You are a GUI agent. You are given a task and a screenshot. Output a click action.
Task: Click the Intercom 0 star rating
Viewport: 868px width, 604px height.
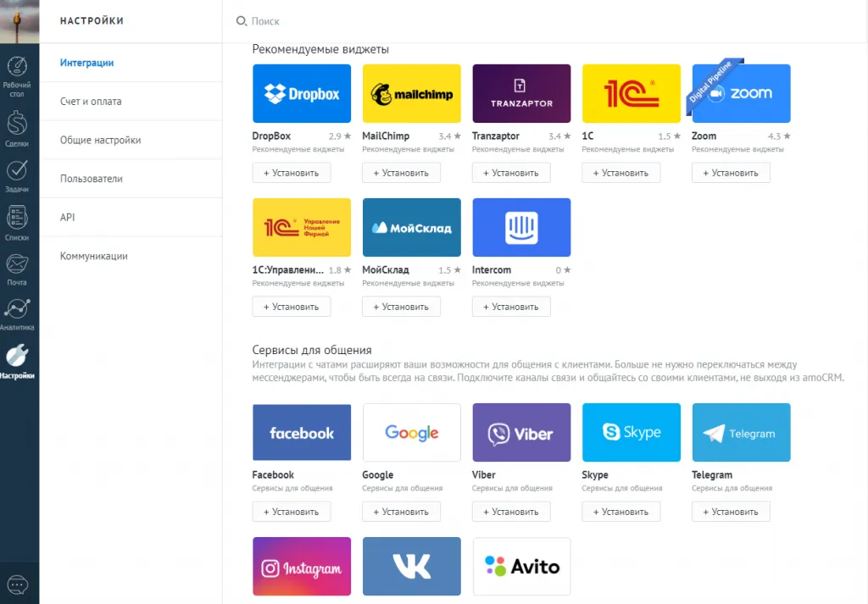pyautogui.click(x=563, y=270)
